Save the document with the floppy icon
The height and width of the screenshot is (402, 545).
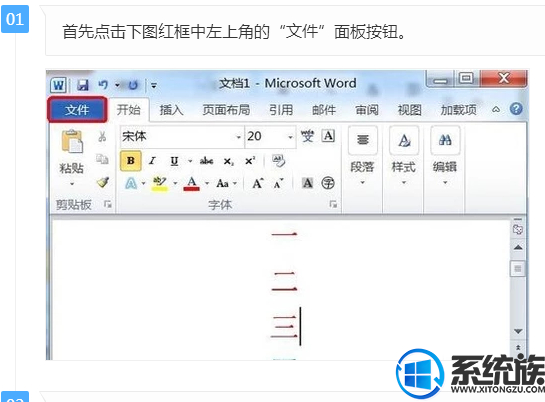(83, 85)
